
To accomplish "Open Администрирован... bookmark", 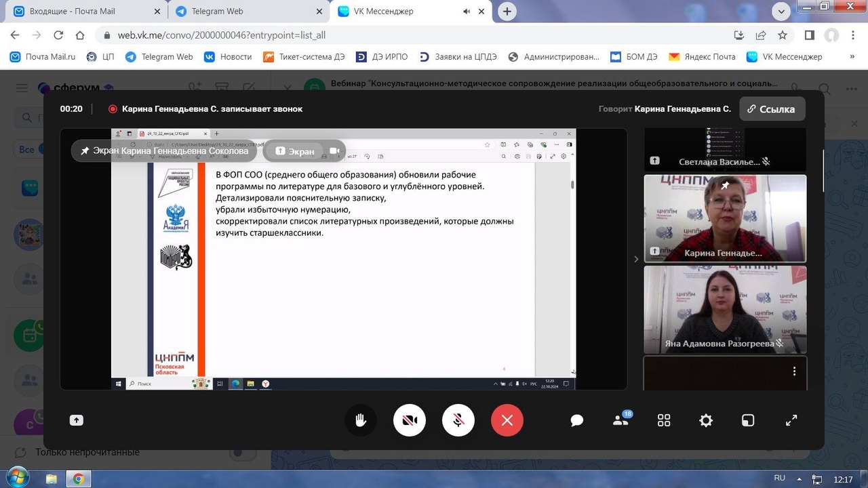I will point(553,57).
